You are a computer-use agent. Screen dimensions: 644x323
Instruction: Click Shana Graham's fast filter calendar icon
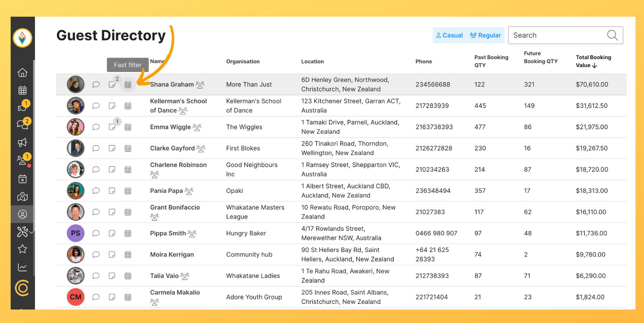[x=128, y=84]
